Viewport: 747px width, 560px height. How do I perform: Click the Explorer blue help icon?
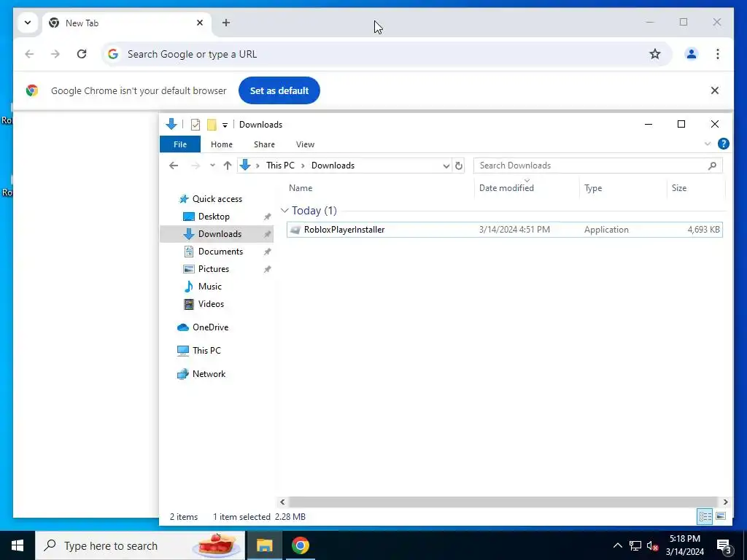(723, 144)
